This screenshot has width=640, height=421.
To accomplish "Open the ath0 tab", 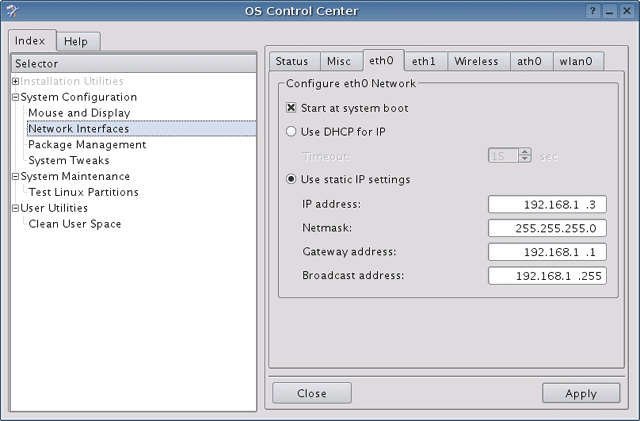I will (x=532, y=61).
